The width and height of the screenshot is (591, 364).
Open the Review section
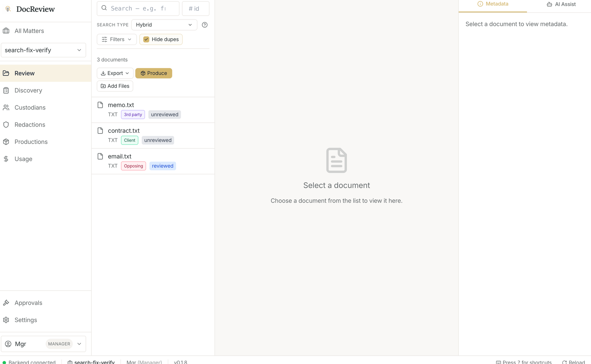pos(46,73)
